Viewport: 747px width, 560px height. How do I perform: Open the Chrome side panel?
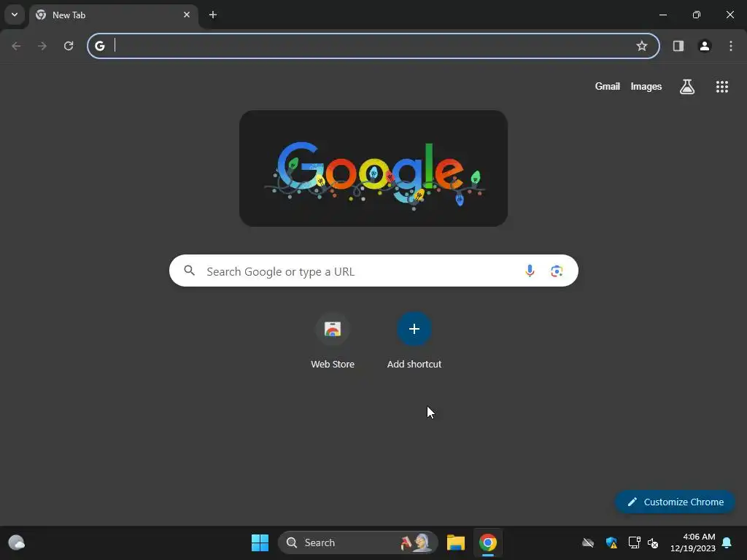pos(678,46)
